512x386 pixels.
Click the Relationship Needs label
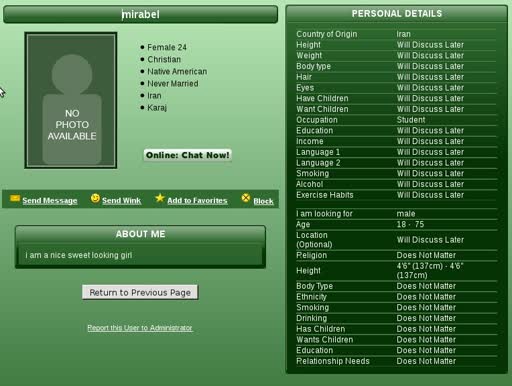click(333, 361)
